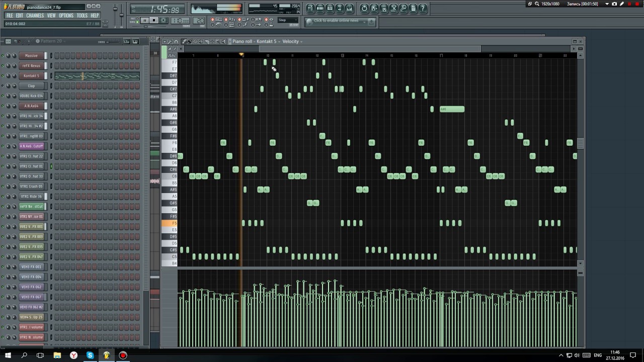Open the Step snap dropdown
The image size is (644, 362).
tap(288, 20)
